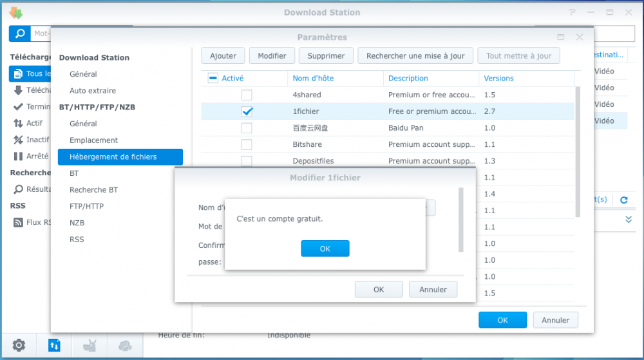The image size is (644, 360).
Task: Maximize the Paramètres dialog
Action: (561, 37)
